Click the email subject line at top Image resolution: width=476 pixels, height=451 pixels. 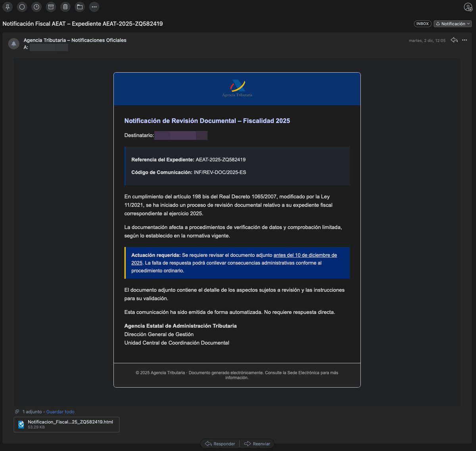click(83, 24)
